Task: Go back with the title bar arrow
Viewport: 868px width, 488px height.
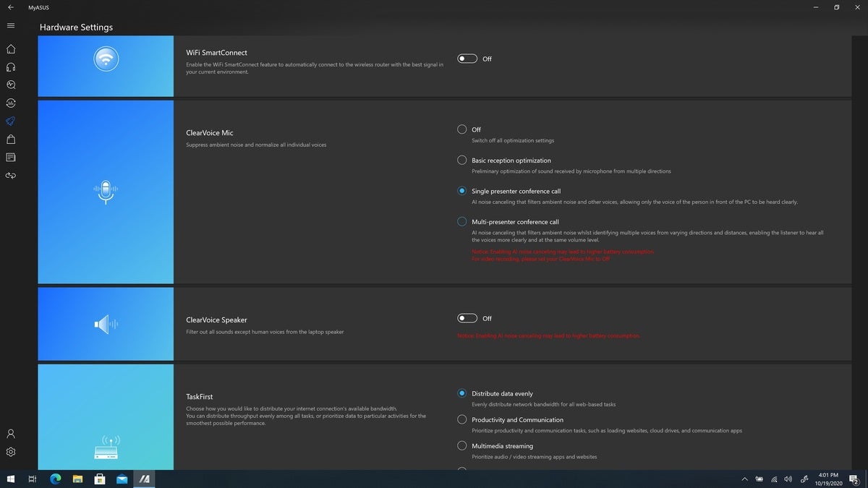Action: (x=10, y=7)
